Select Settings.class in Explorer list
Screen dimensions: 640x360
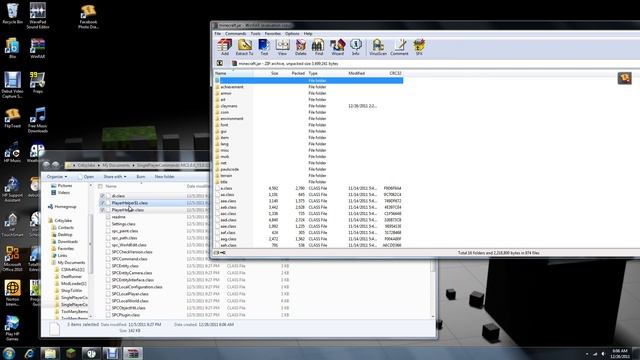pyautogui.click(x=123, y=224)
